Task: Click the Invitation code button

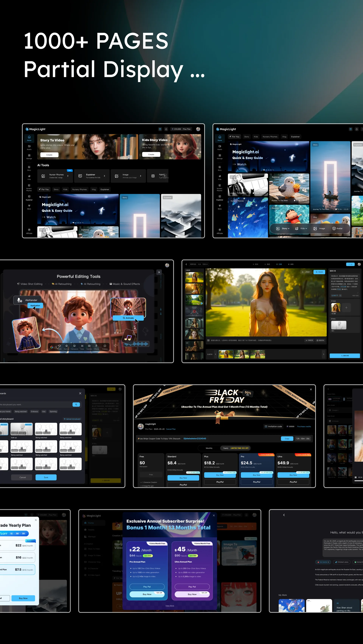Action: [273, 427]
